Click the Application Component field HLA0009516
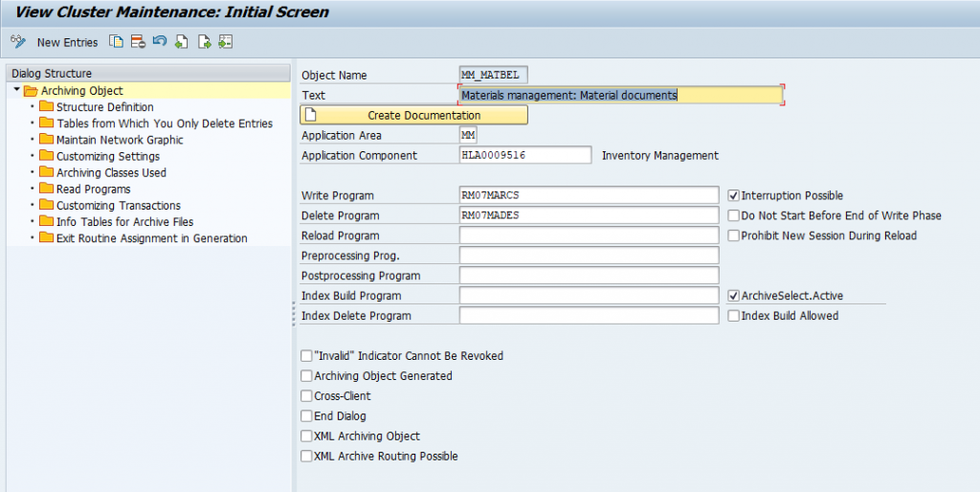 pyautogui.click(x=525, y=155)
